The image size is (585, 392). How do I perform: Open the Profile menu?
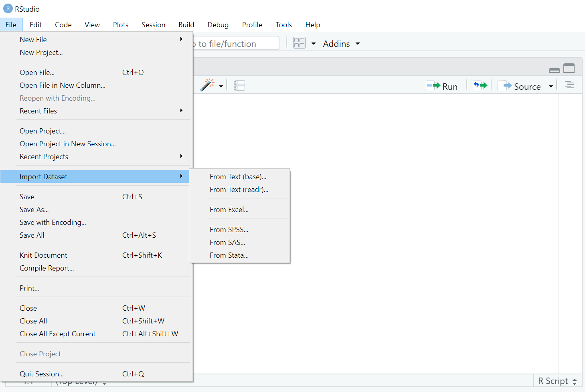coord(252,24)
